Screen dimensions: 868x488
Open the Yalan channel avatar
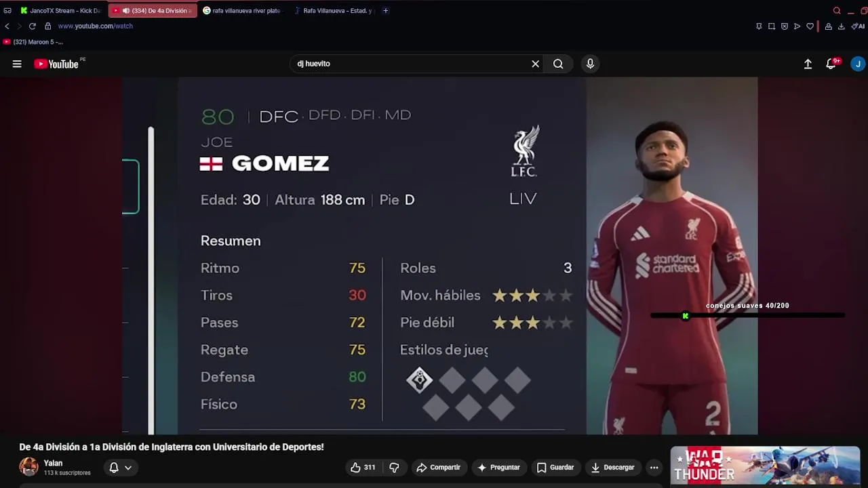28,467
